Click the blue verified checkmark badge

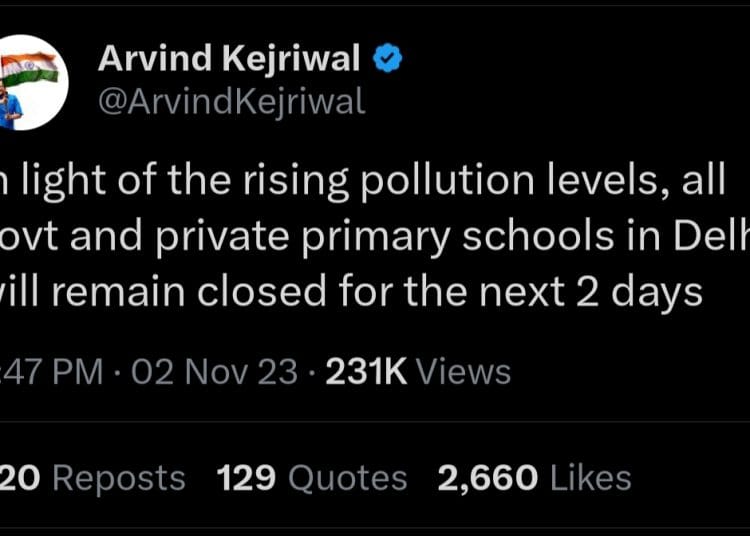click(388, 60)
